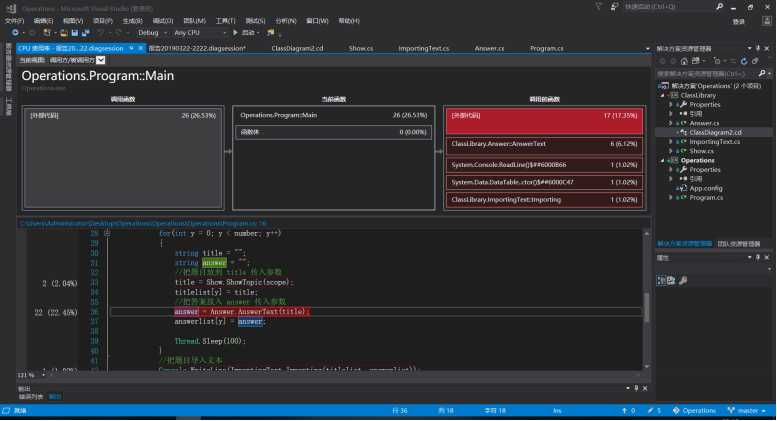This screenshot has width=777, height=421.
Task: Click the external code calling-function box on the left
Action: (x=123, y=158)
